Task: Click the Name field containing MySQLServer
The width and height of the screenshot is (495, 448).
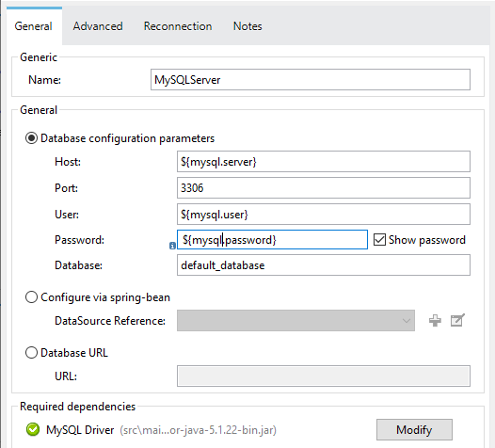Action: (311, 80)
